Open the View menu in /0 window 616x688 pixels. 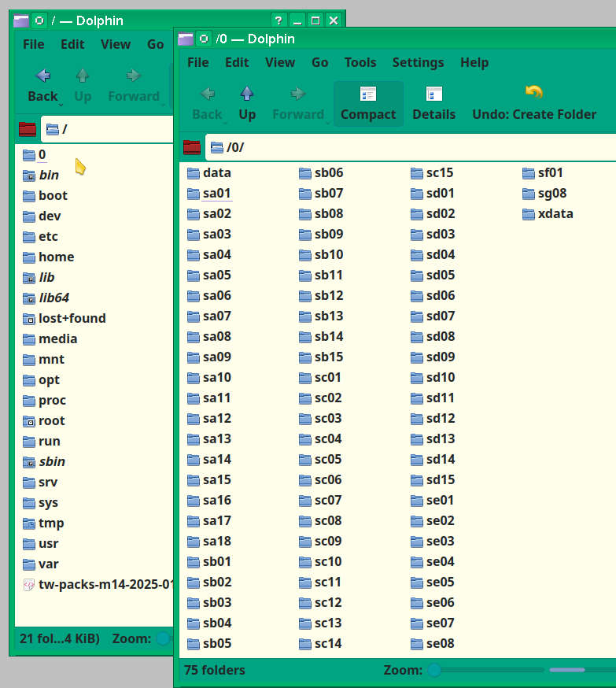coord(280,62)
